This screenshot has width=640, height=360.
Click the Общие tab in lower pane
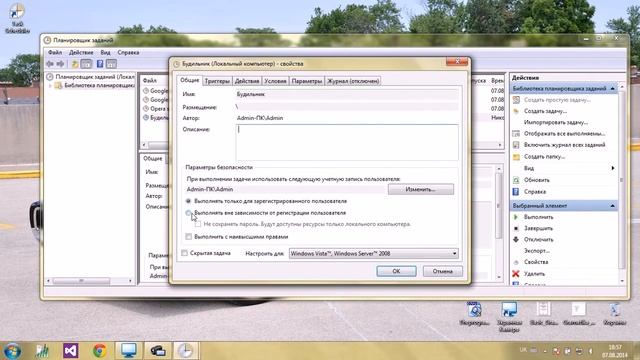pos(153,158)
